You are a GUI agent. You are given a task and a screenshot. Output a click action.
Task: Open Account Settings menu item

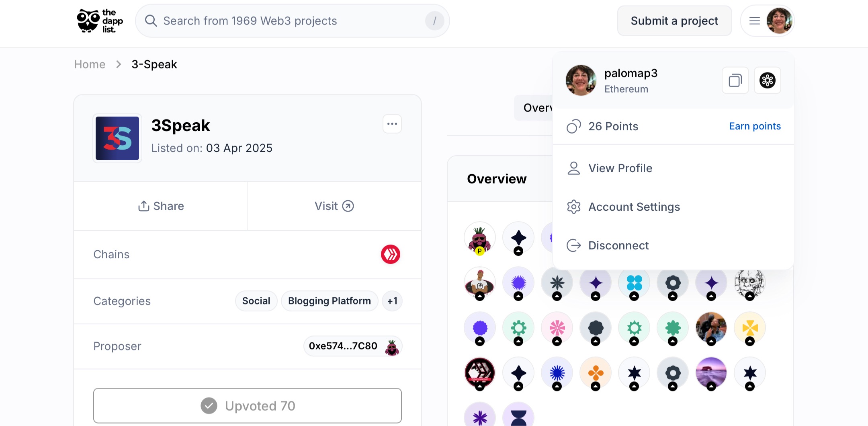pos(673,207)
